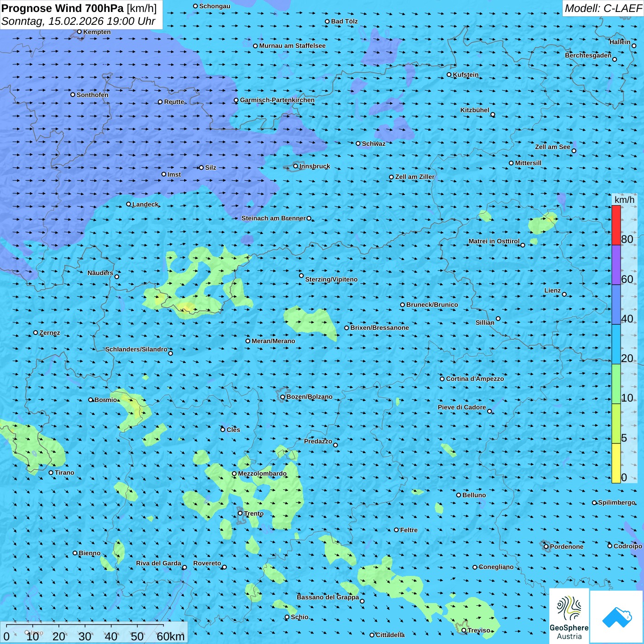The image size is (644, 644).
Task: Click the 'Berchtesgaden' map label
Action: click(588, 55)
